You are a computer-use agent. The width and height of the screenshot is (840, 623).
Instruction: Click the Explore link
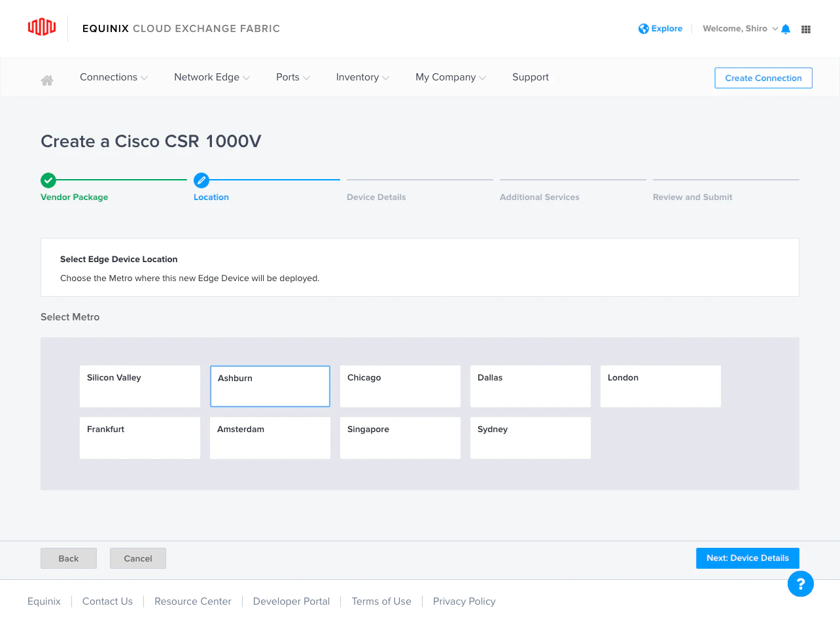[667, 29]
